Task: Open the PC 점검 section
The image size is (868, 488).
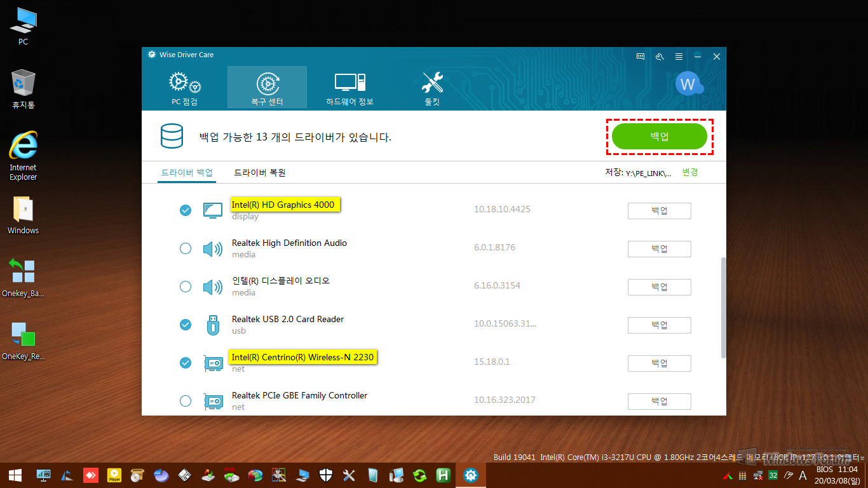Action: [185, 88]
